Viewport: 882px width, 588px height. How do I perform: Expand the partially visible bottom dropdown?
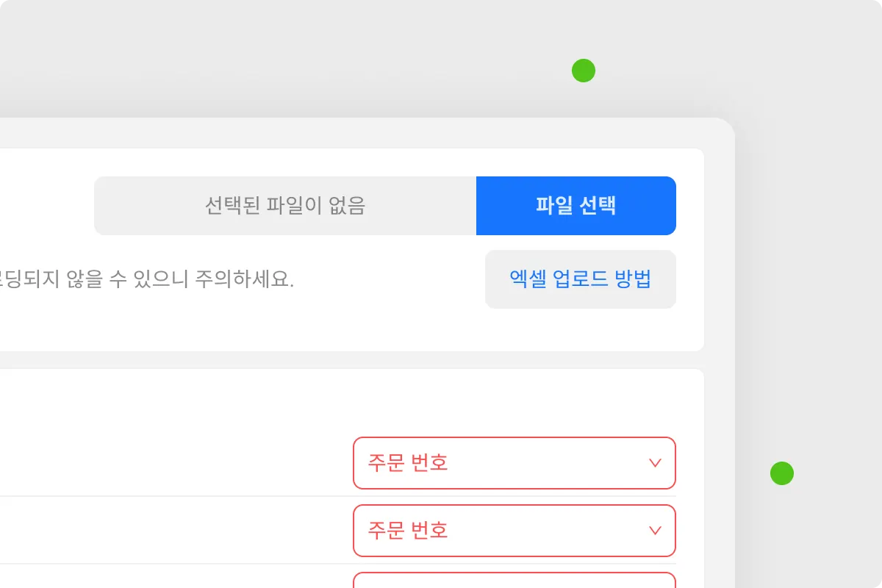point(514,581)
